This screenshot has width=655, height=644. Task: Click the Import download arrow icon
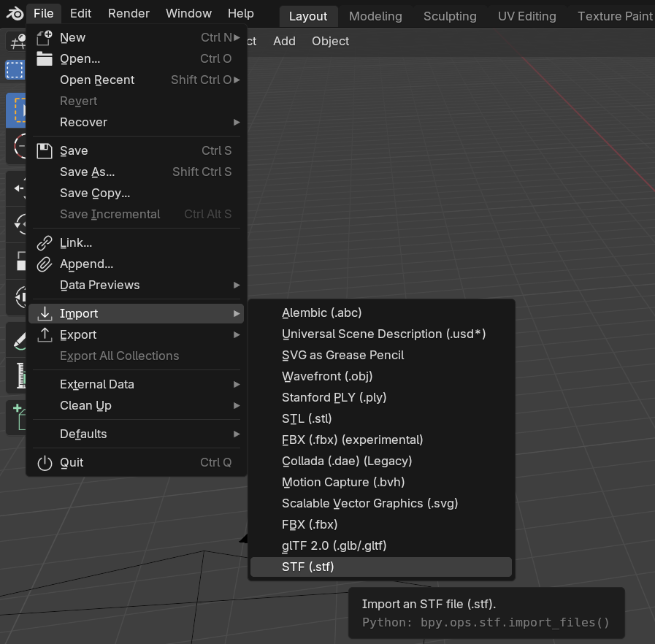coord(45,314)
